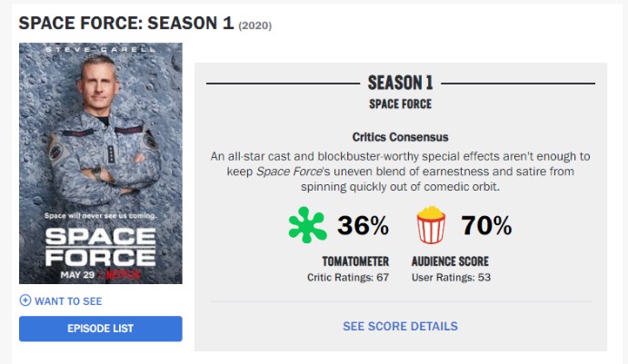
Task: Click the Season 1 heading in score panel
Action: [401, 83]
